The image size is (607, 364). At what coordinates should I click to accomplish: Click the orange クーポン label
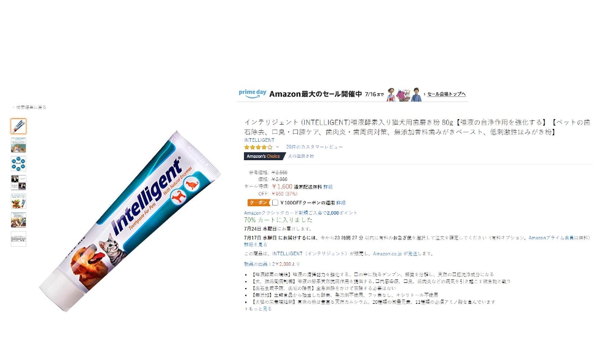(258, 203)
